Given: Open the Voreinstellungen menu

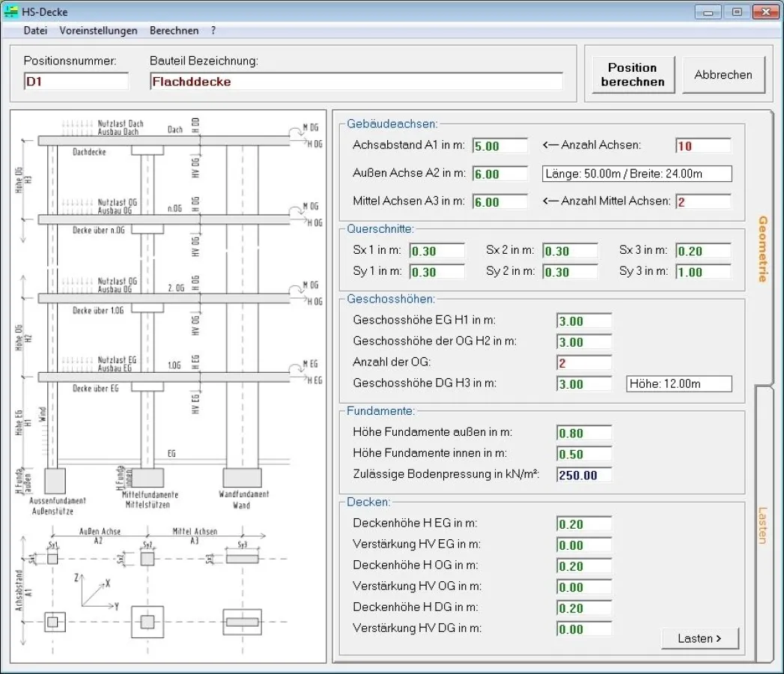Looking at the screenshot, I should 98,30.
